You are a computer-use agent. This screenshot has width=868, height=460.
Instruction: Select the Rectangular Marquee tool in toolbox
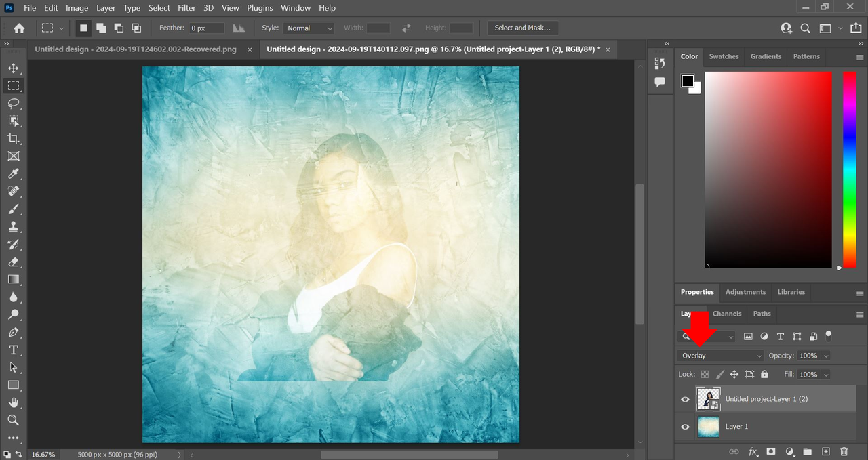tap(13, 86)
